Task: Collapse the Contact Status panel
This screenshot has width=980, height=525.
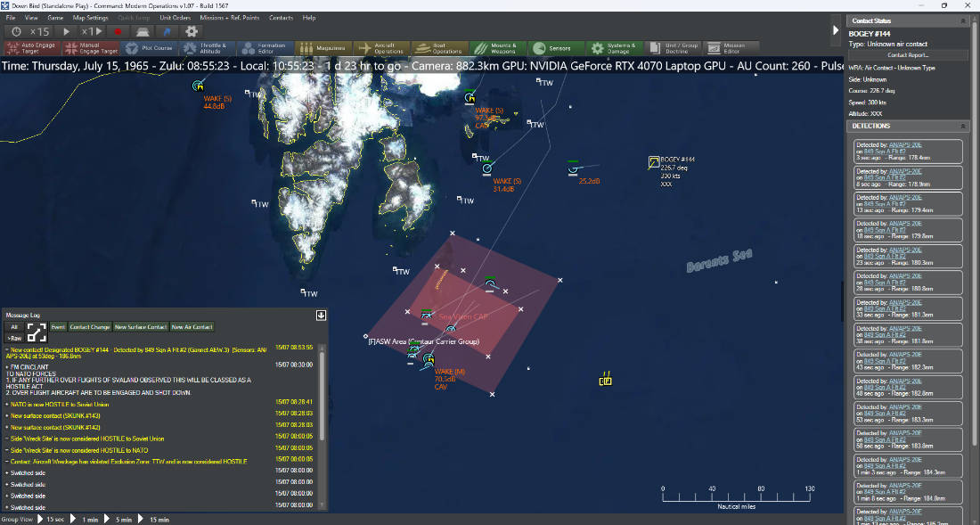Action: pyautogui.click(x=962, y=21)
